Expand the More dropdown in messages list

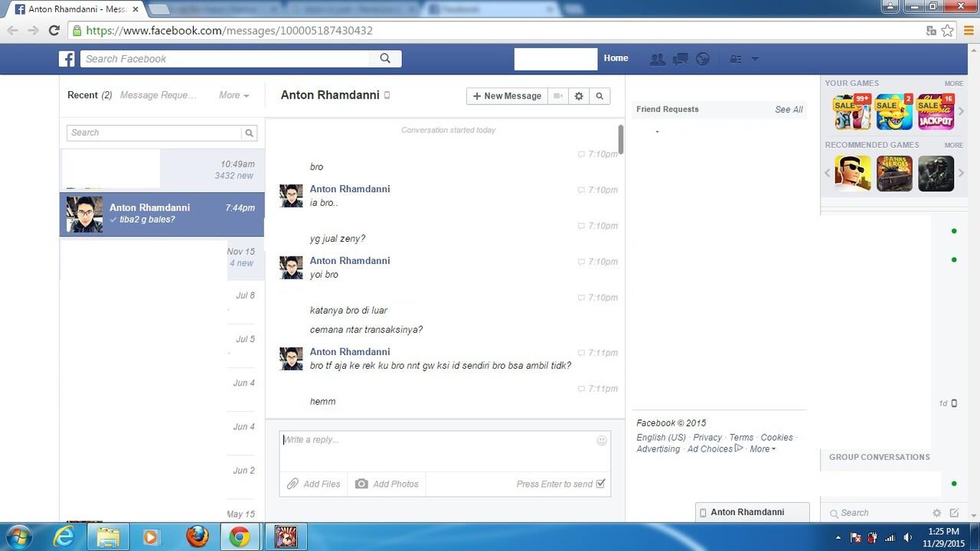pos(234,96)
